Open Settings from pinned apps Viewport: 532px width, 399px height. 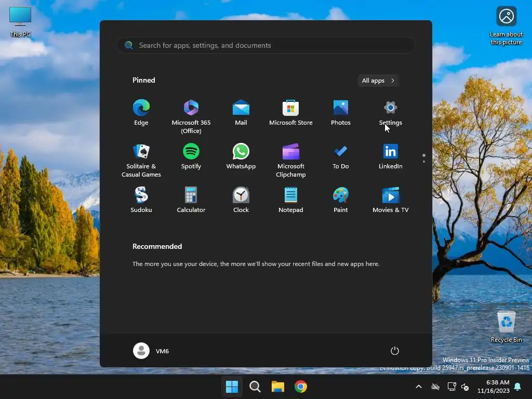pos(391,113)
